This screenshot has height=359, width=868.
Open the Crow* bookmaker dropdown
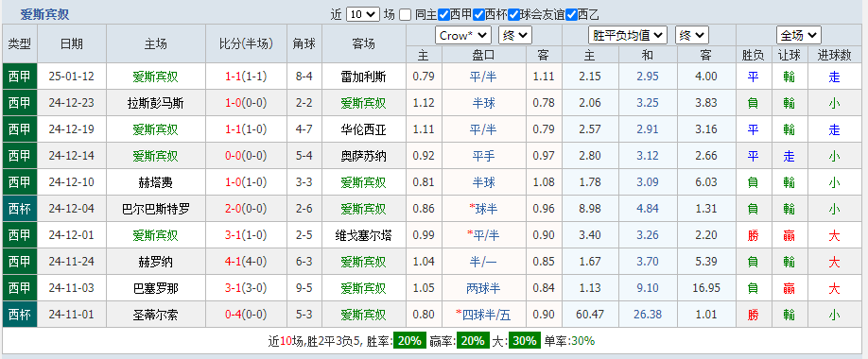tap(463, 35)
